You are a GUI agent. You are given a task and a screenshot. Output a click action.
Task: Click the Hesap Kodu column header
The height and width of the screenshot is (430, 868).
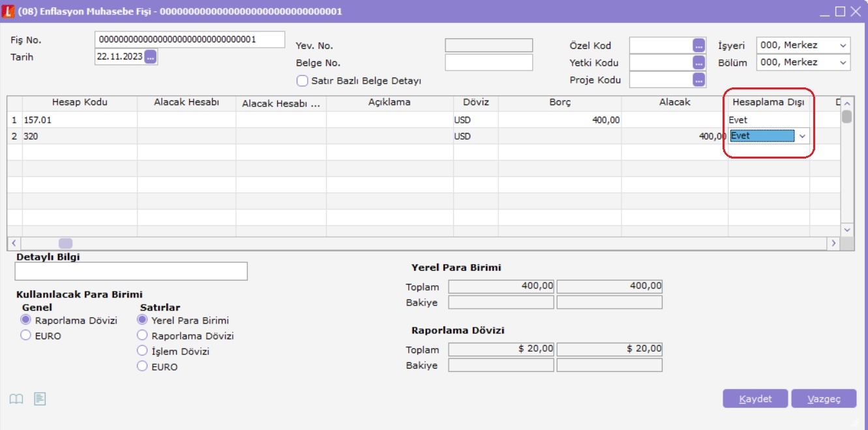(x=80, y=102)
